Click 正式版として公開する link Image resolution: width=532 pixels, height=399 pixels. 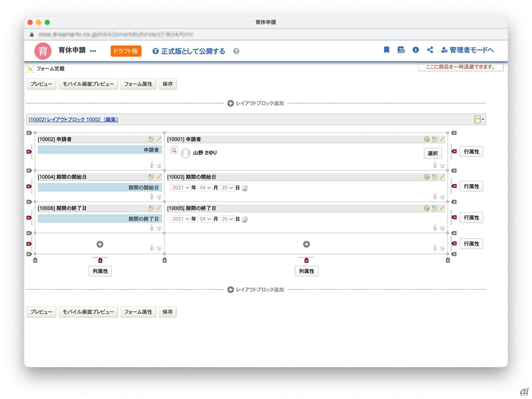[193, 51]
